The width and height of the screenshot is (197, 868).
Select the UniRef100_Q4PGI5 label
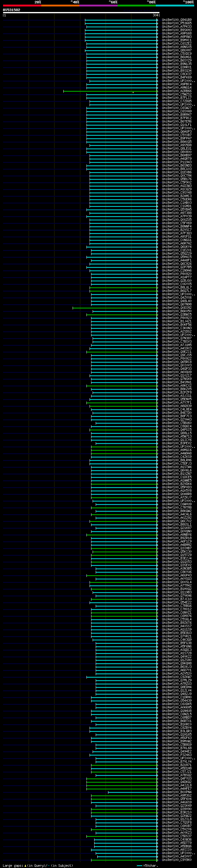[x=176, y=430]
